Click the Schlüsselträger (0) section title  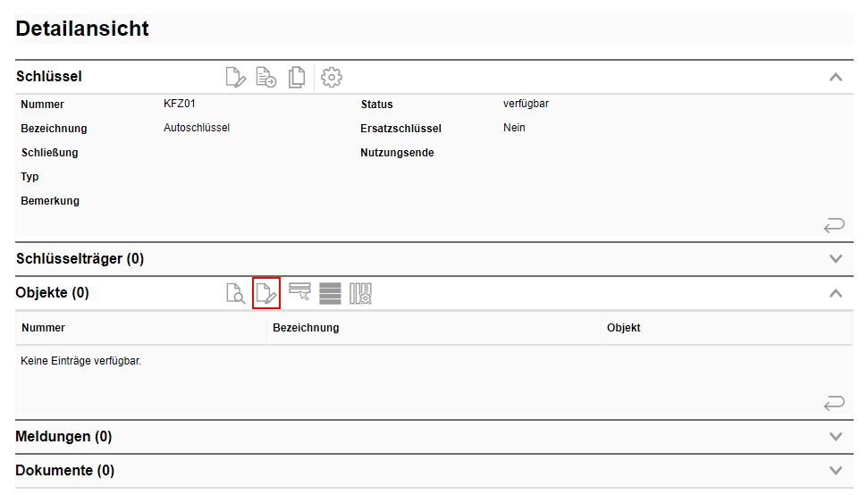point(80,259)
